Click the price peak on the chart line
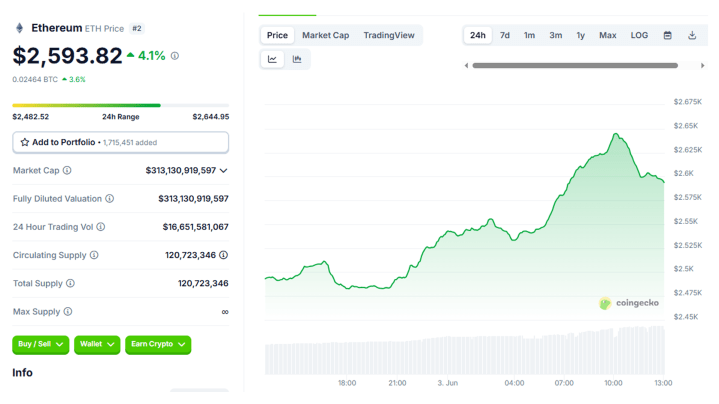 point(616,134)
